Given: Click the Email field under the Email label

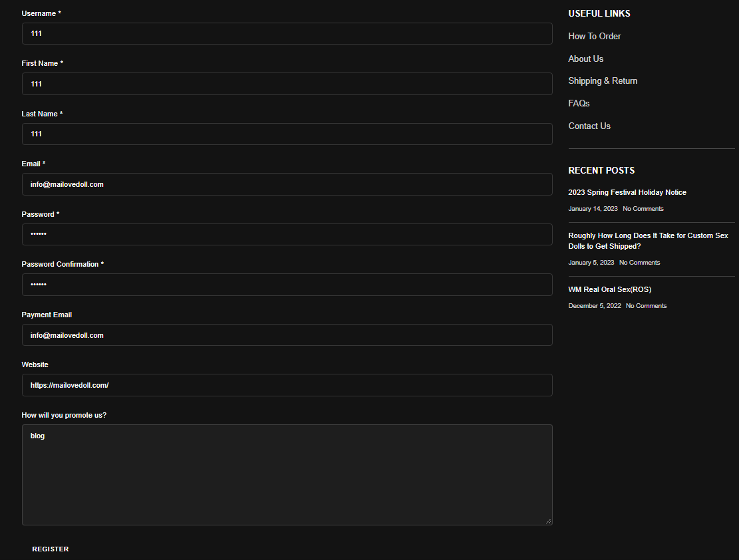Looking at the screenshot, I should point(287,184).
